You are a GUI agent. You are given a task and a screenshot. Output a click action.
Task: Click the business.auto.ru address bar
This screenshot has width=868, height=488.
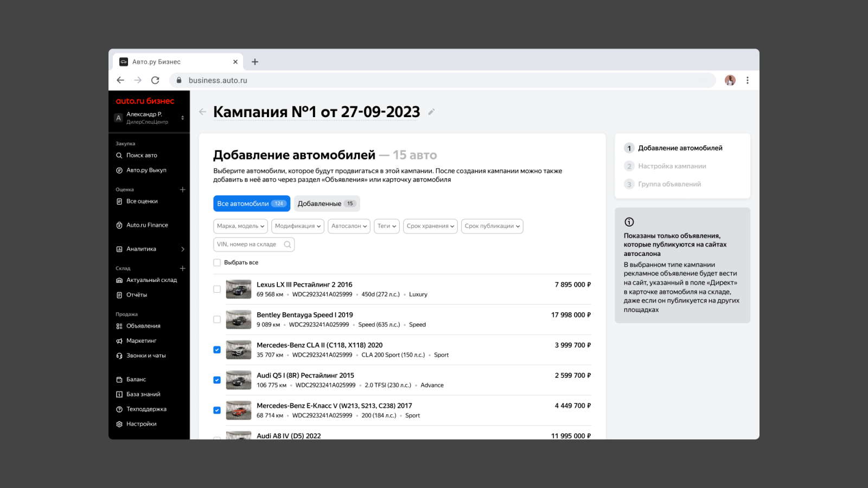tap(443, 80)
